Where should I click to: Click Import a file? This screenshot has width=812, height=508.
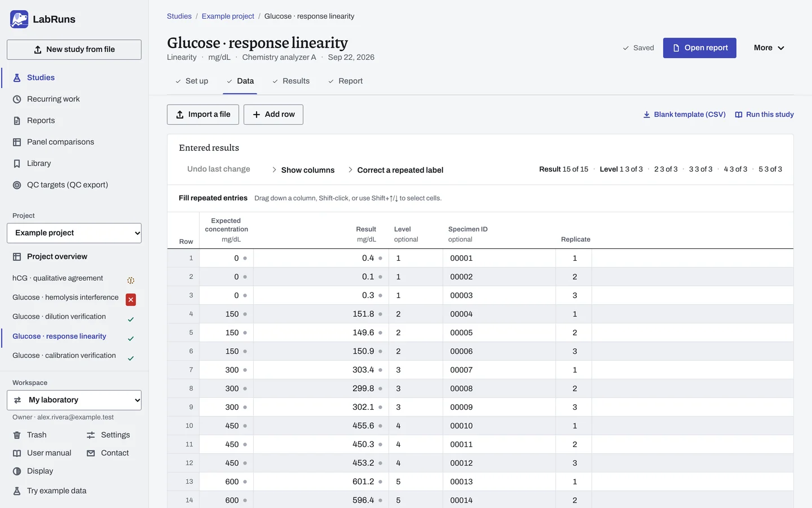tap(203, 115)
